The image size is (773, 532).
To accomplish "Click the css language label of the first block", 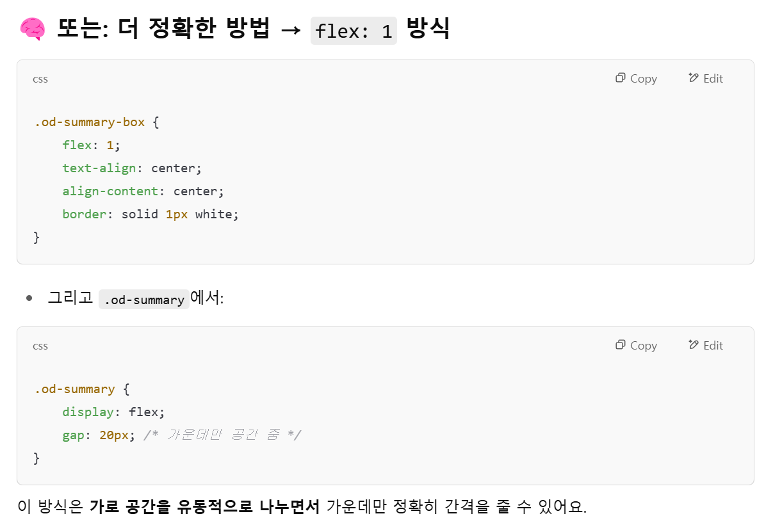I will coord(40,79).
